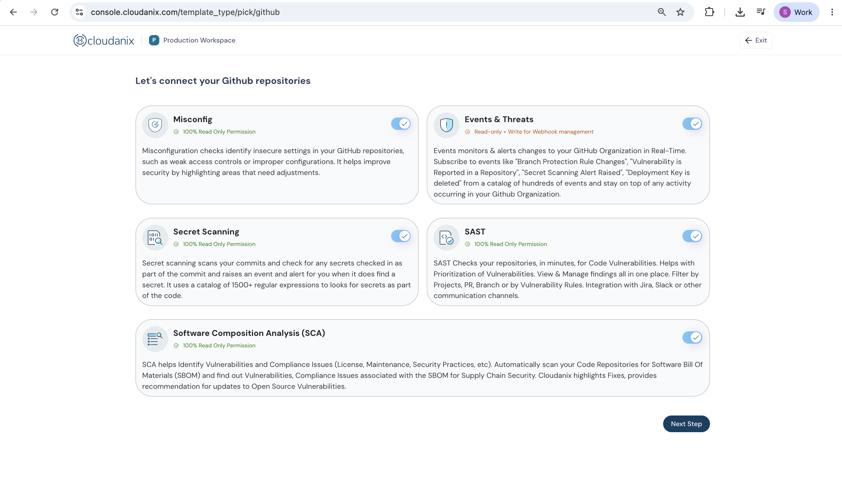Open site information icon in address bar

pos(79,12)
